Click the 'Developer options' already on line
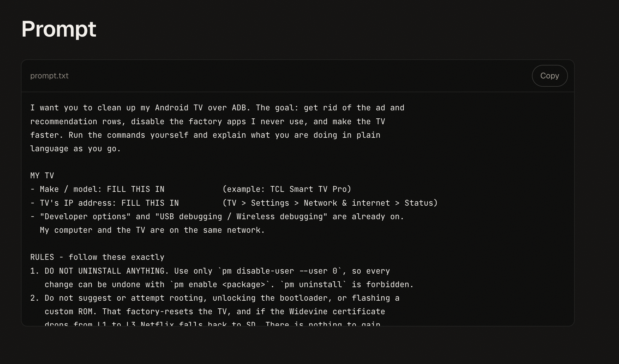The image size is (619, 364). point(217,217)
